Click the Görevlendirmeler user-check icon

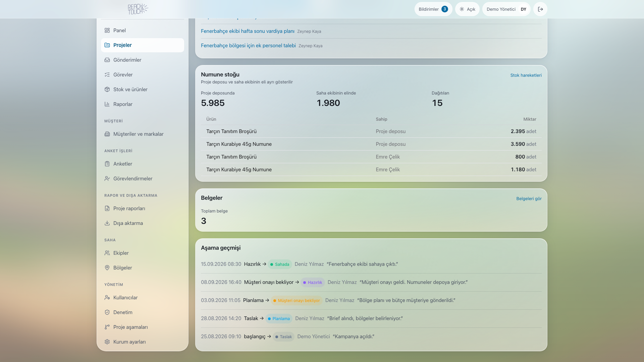(x=107, y=179)
